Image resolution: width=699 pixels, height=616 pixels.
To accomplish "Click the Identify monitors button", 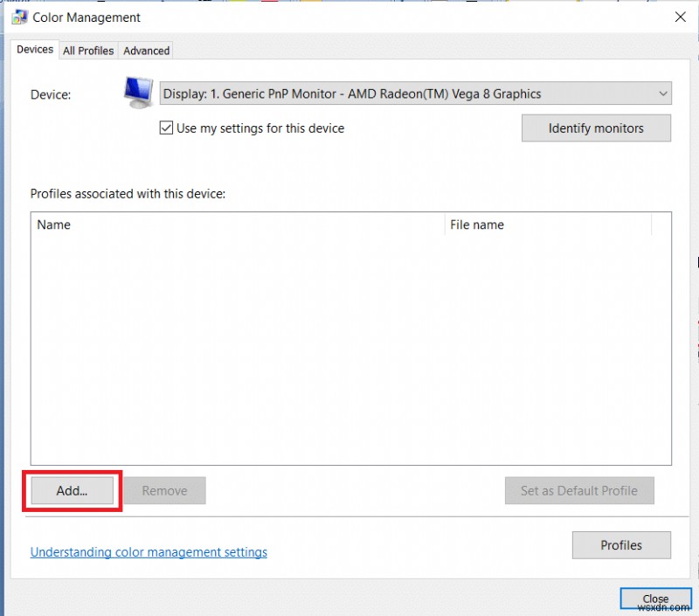I will (595, 128).
